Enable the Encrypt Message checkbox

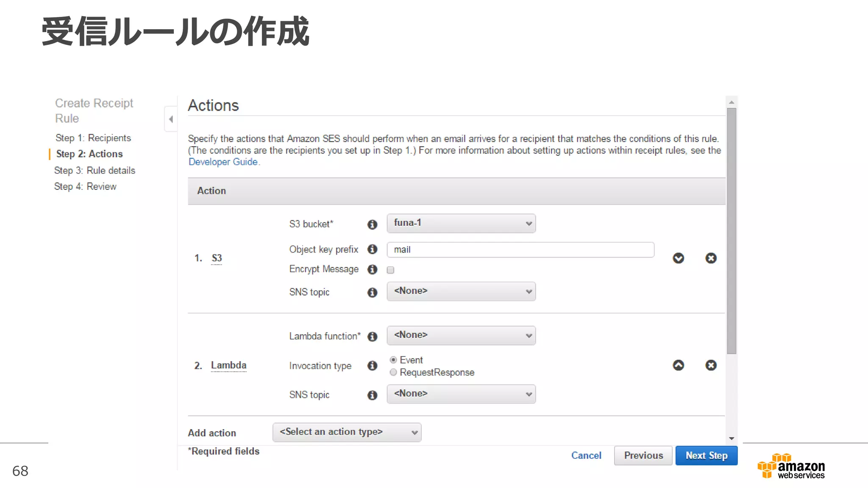point(390,270)
